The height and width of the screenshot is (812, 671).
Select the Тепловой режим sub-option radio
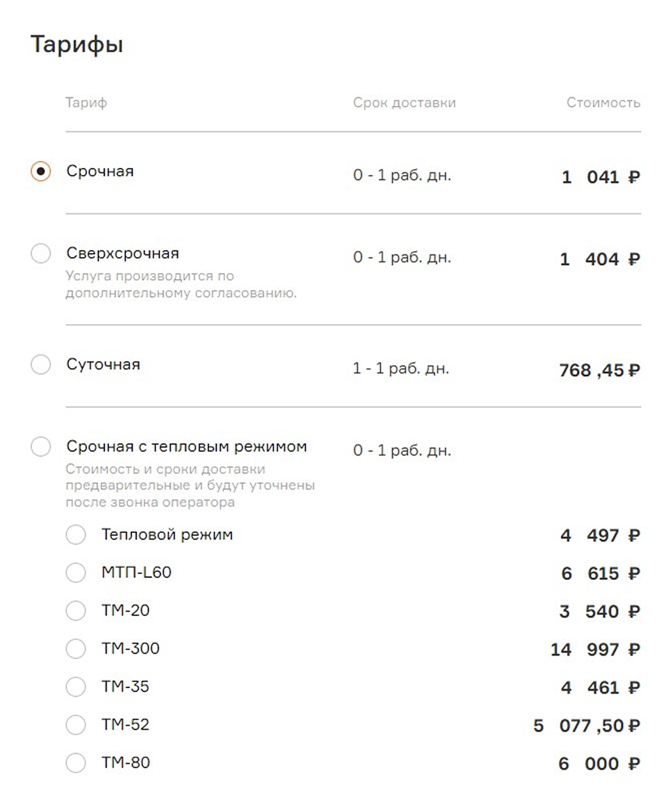76,534
